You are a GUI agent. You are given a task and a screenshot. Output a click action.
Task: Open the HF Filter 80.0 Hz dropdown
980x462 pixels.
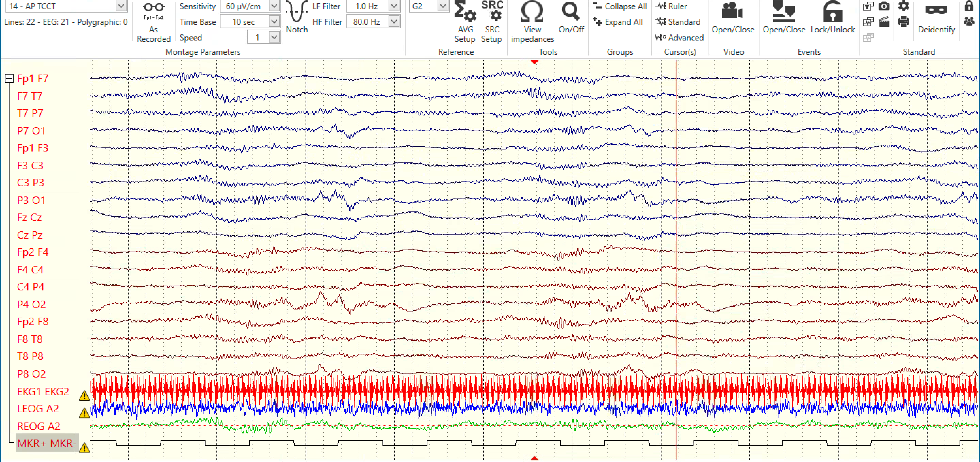pyautogui.click(x=394, y=22)
